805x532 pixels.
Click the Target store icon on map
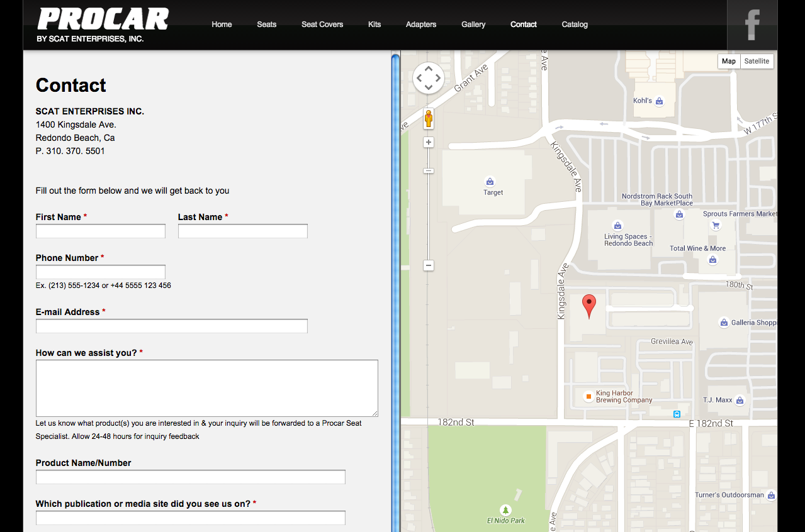[490, 182]
